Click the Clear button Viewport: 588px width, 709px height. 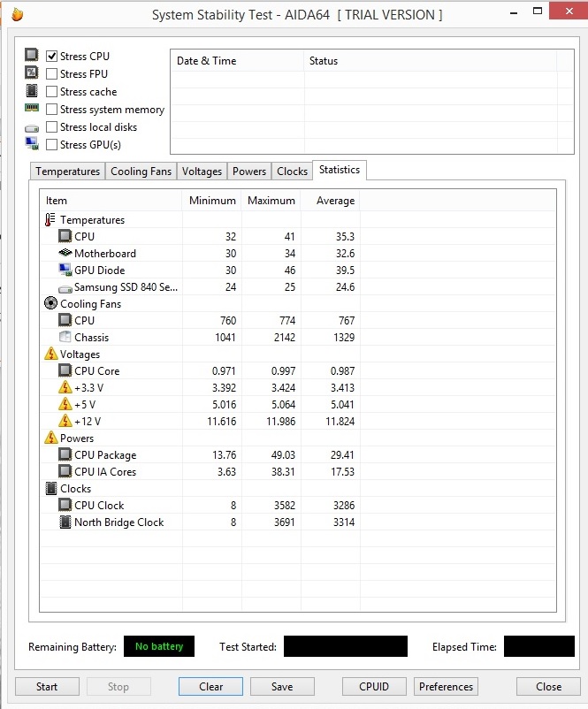point(210,686)
